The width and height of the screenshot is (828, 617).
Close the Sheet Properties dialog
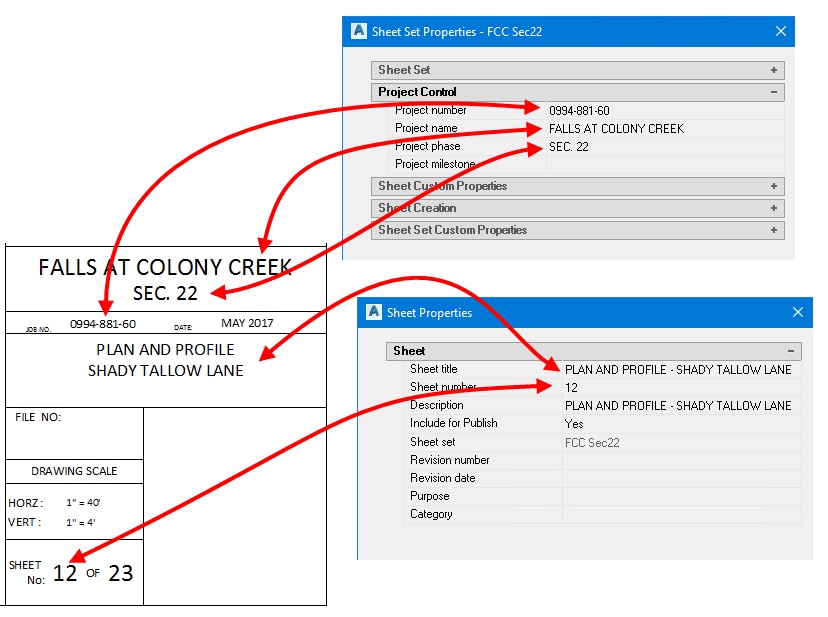coord(797,312)
